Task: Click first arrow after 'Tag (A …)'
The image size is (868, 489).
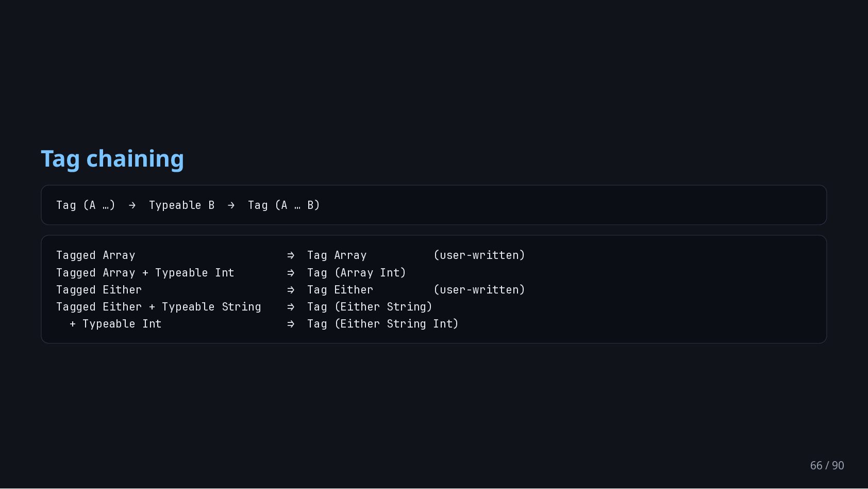Action: [132, 205]
